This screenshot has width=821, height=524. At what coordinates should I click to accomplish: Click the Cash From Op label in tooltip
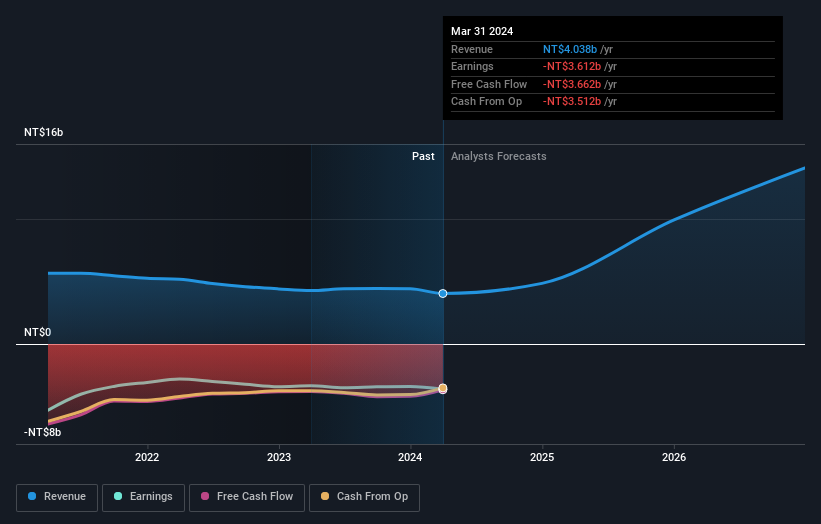[486, 102]
